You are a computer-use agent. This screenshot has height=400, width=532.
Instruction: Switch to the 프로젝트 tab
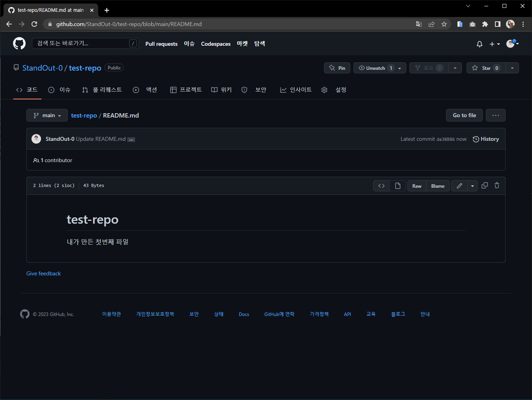click(x=186, y=90)
